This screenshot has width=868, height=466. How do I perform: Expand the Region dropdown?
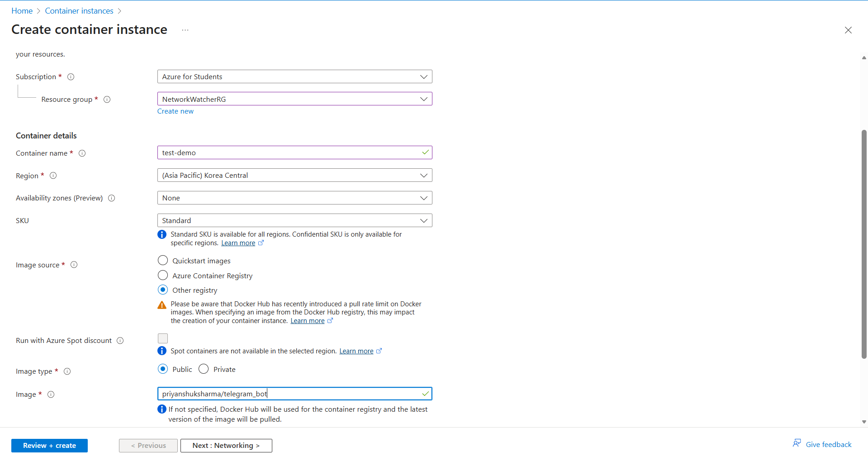(294, 175)
